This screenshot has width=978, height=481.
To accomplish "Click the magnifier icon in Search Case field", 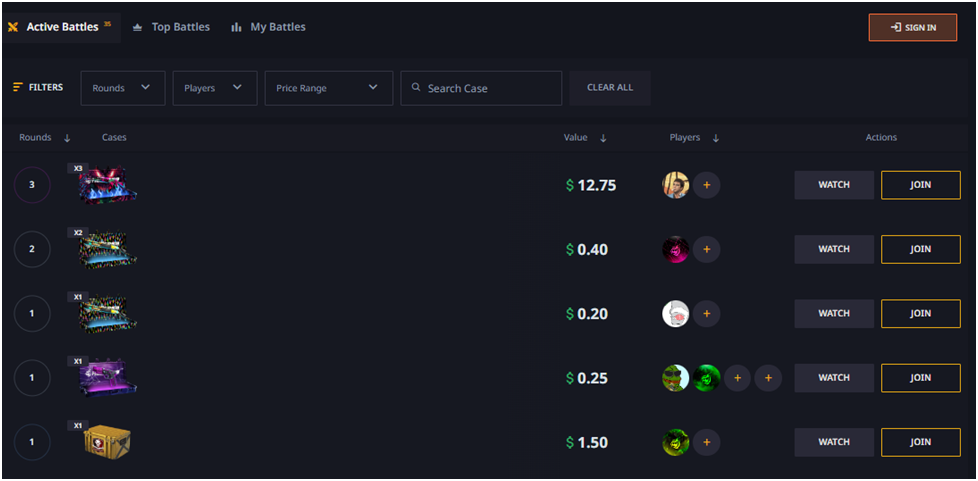I will (415, 88).
